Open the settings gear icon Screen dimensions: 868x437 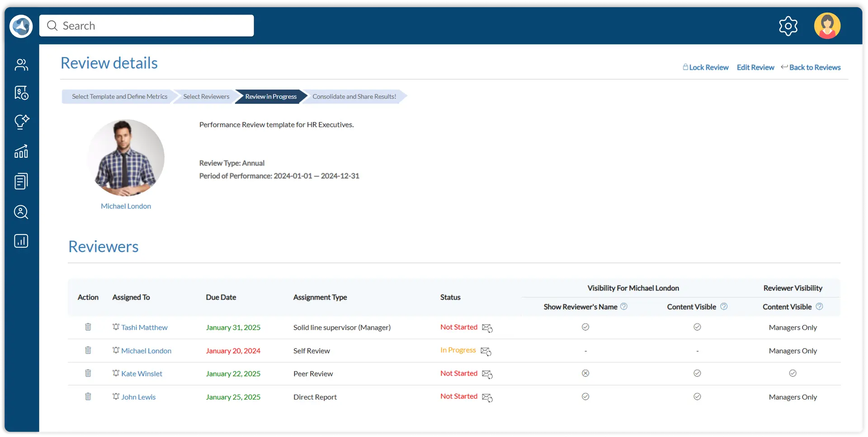[788, 26]
